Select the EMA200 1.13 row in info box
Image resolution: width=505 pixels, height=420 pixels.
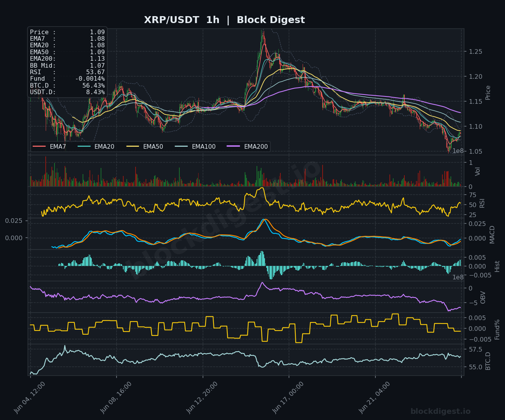67,59
